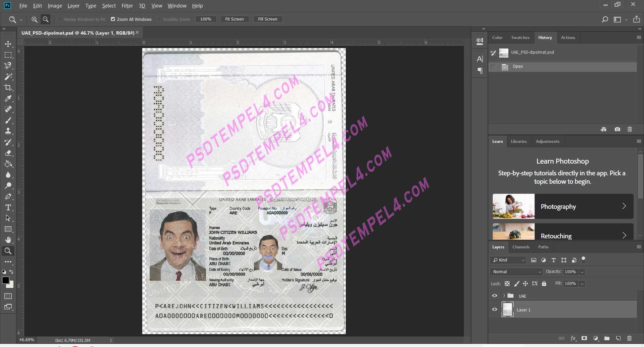This screenshot has width=644, height=347.
Task: Click the zoom out magnifier in options bar
Action: (x=46, y=19)
